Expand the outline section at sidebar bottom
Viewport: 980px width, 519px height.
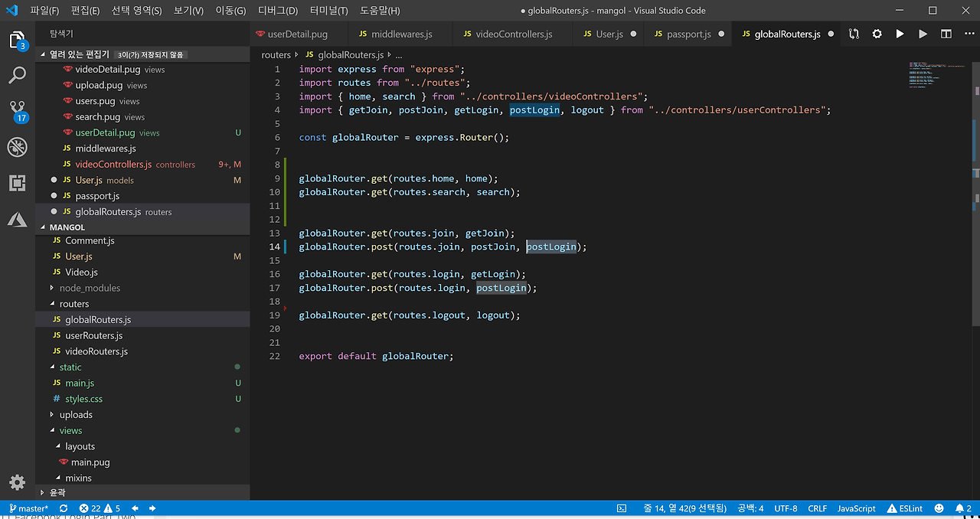pyautogui.click(x=142, y=493)
